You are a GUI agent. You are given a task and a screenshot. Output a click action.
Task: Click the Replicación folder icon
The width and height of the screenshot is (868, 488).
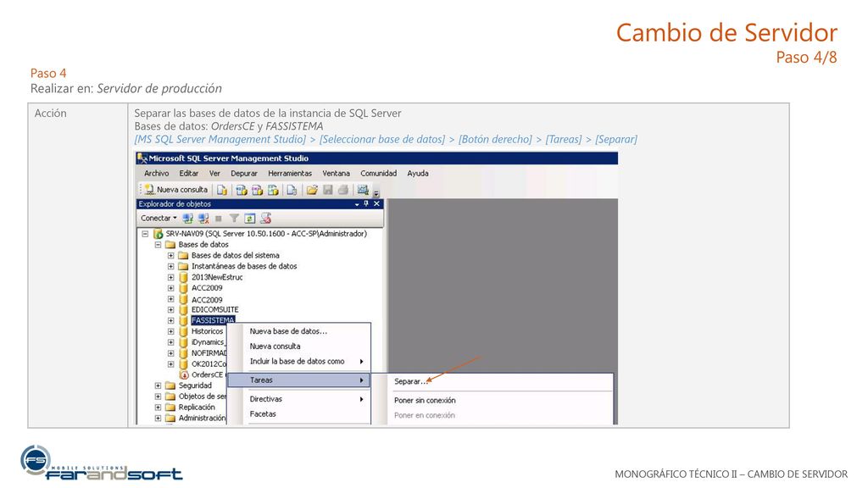(x=170, y=408)
